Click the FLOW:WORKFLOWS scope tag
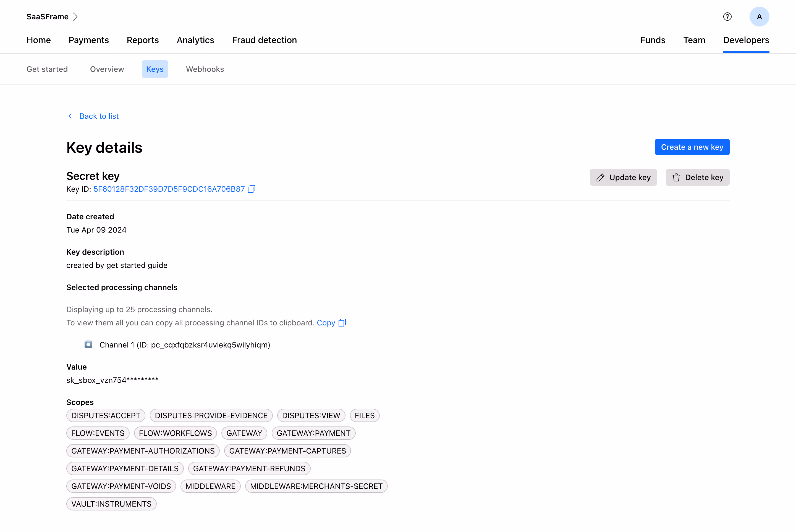Image resolution: width=796 pixels, height=532 pixels. pyautogui.click(x=175, y=433)
